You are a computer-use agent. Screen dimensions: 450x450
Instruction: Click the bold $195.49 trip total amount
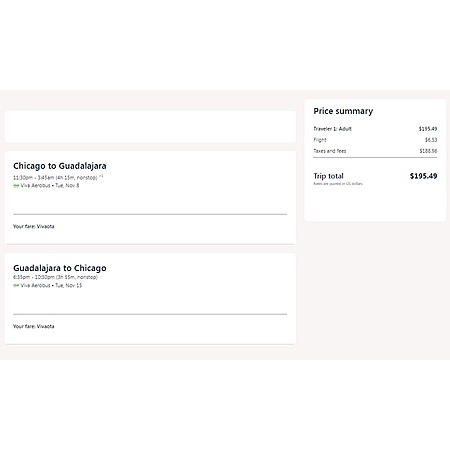[x=423, y=176]
